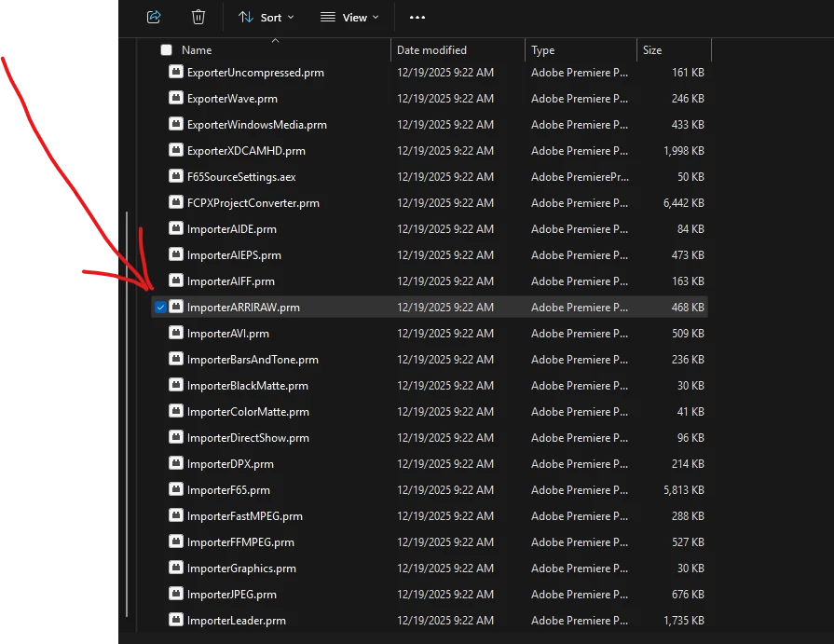The width and height of the screenshot is (834, 644).
Task: Click the ImporterAVI.prm file icon
Action: tap(176, 333)
